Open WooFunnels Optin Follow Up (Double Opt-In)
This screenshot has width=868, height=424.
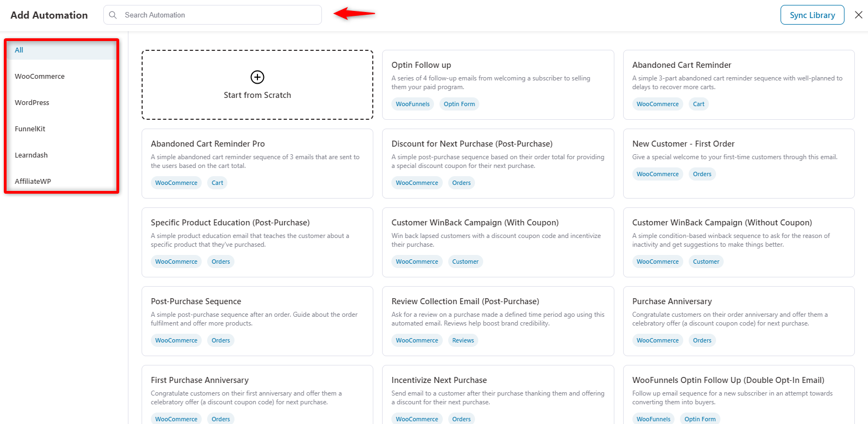pos(739,395)
